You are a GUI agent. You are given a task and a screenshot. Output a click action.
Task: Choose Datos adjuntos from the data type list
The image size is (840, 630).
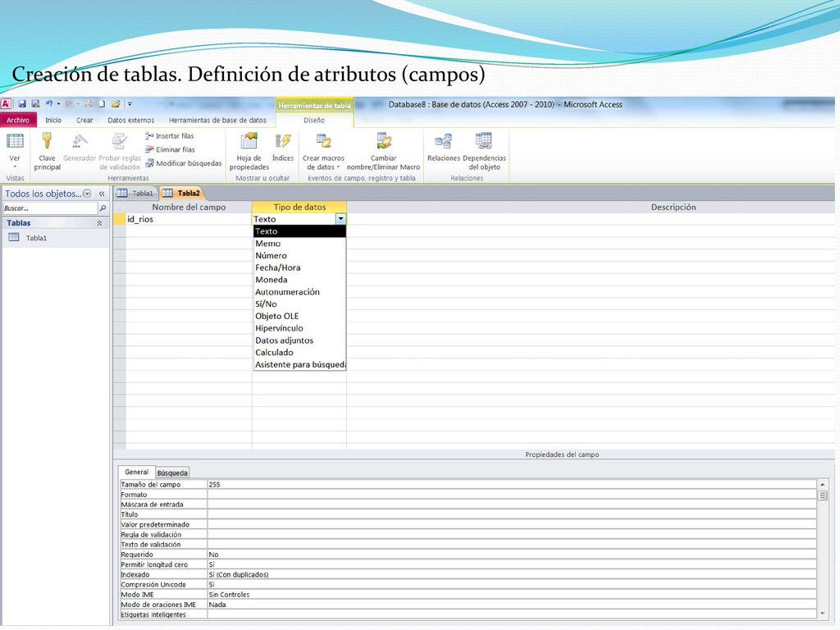coord(299,340)
